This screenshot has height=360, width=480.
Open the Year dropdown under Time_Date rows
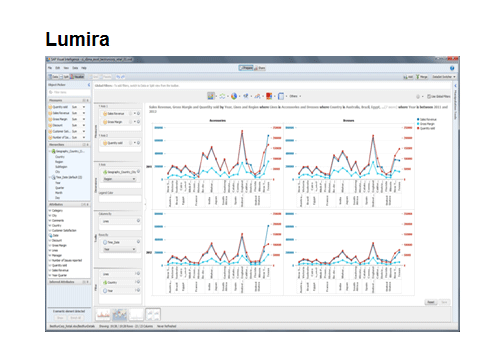click(x=119, y=249)
